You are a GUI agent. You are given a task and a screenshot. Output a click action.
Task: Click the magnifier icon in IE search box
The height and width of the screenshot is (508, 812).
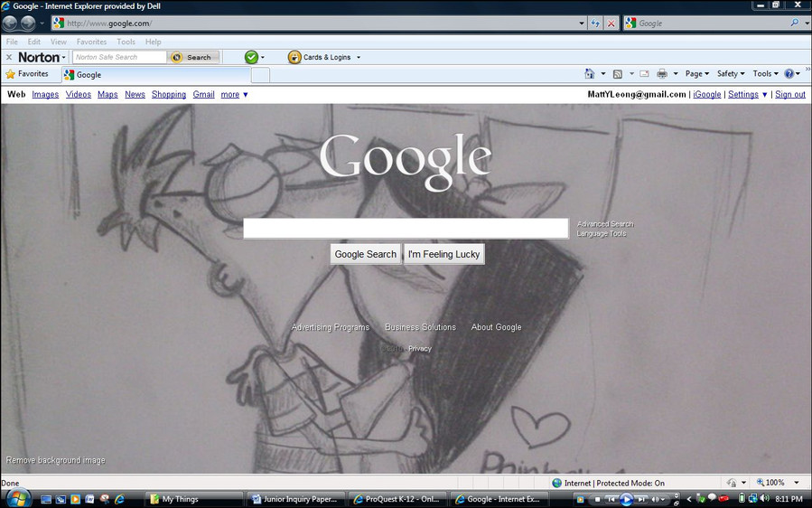pyautogui.click(x=795, y=24)
